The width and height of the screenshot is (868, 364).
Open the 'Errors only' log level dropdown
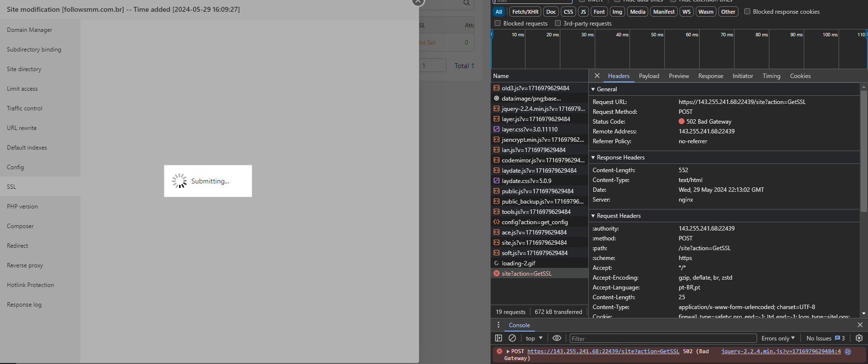[x=778, y=338]
